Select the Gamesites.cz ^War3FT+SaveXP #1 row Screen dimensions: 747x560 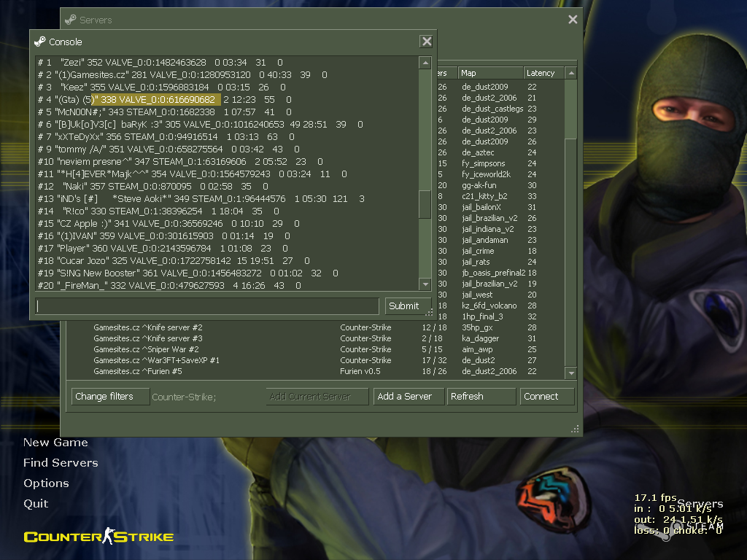[315, 360]
